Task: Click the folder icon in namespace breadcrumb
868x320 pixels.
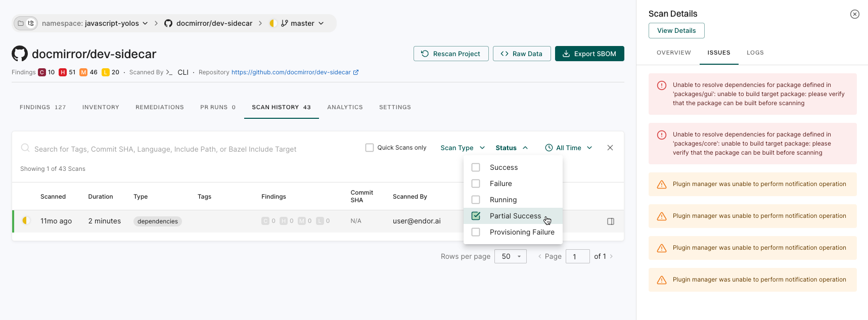Action: [x=21, y=23]
